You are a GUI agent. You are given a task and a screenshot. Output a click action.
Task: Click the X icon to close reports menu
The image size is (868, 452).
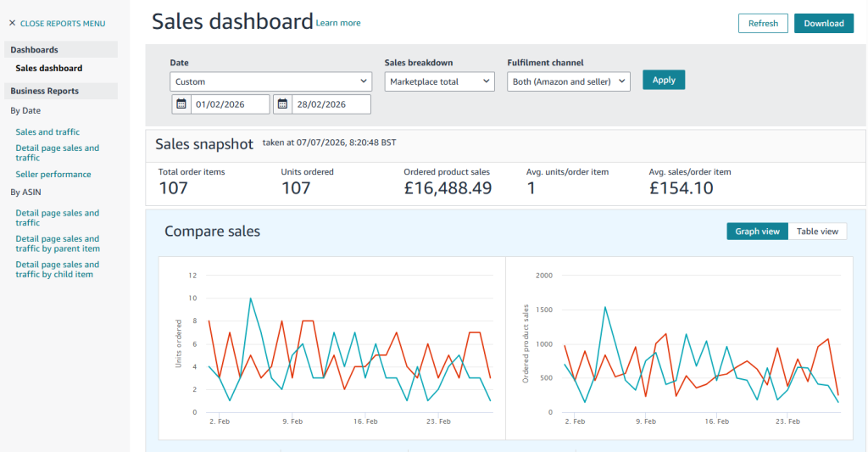coord(12,23)
